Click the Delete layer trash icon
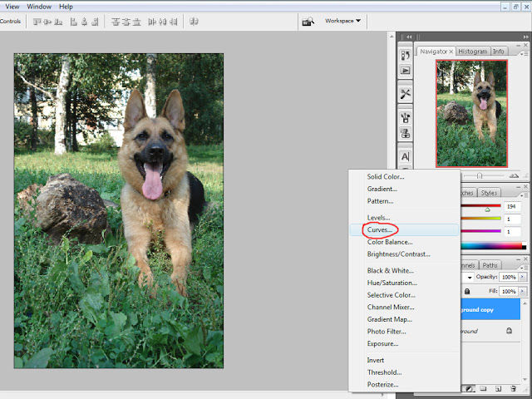 point(513,388)
